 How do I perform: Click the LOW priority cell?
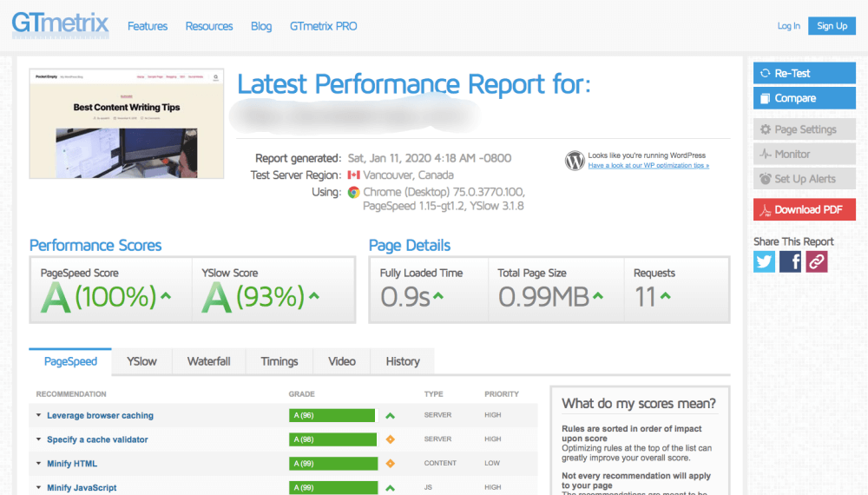492,463
